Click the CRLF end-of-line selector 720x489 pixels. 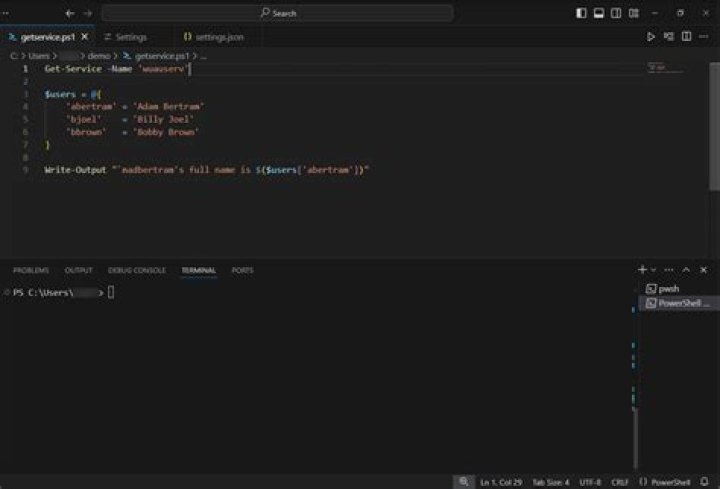click(x=620, y=482)
